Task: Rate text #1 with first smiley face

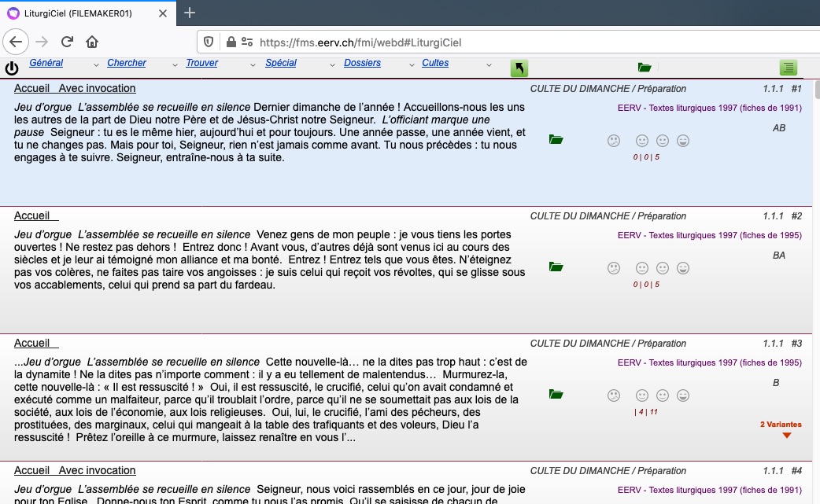Action: (x=641, y=141)
